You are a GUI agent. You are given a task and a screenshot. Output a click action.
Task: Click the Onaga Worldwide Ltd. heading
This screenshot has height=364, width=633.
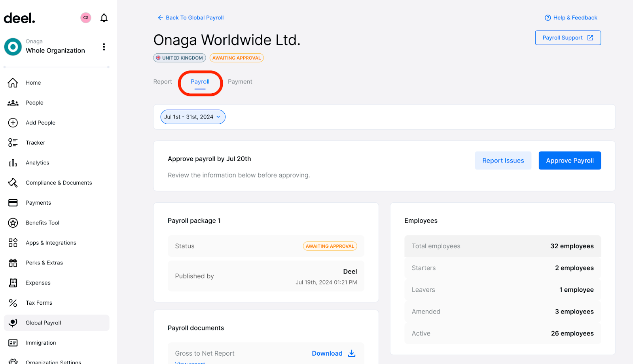(x=227, y=40)
